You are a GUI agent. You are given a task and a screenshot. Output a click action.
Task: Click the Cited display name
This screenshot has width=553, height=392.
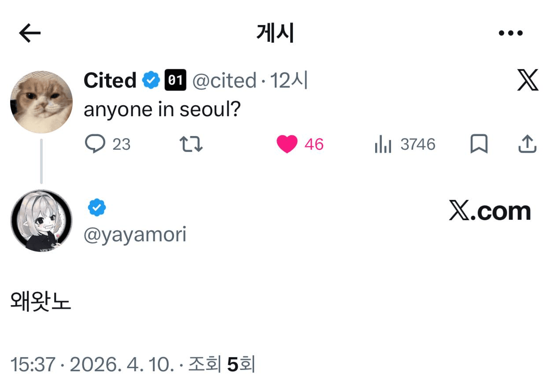(x=110, y=81)
